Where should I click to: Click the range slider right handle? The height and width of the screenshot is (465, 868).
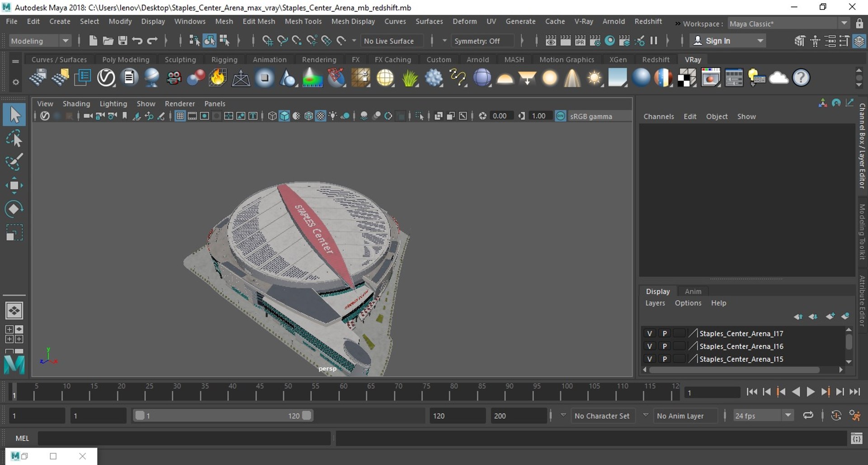click(x=307, y=416)
